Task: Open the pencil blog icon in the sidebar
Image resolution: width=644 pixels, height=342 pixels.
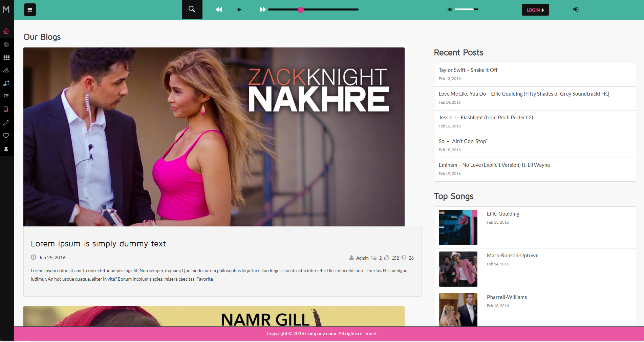Action: point(6,122)
